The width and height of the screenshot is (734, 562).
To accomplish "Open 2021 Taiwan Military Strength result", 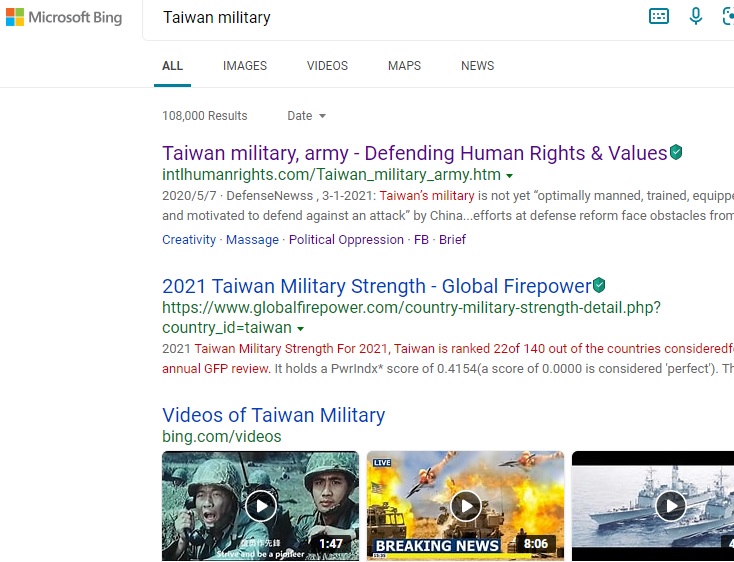I will tap(377, 286).
